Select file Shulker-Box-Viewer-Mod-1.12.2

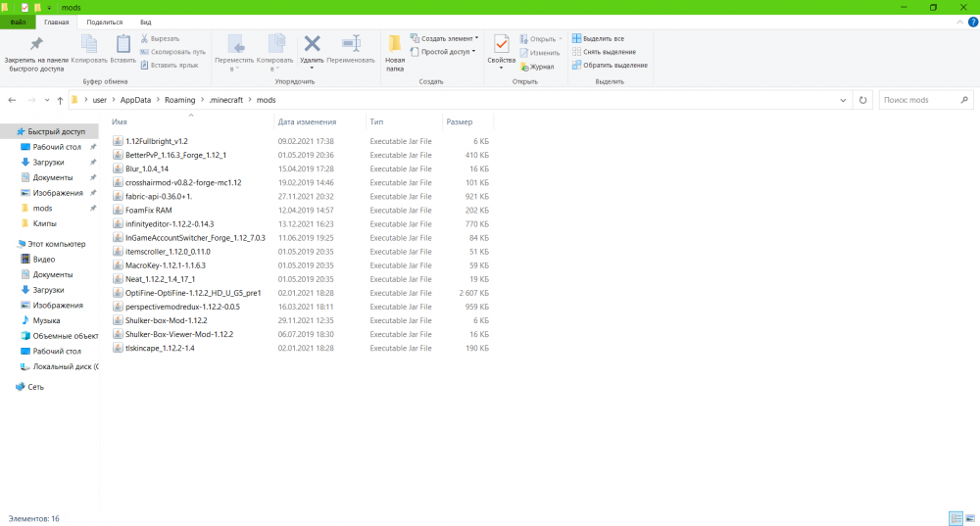178,334
